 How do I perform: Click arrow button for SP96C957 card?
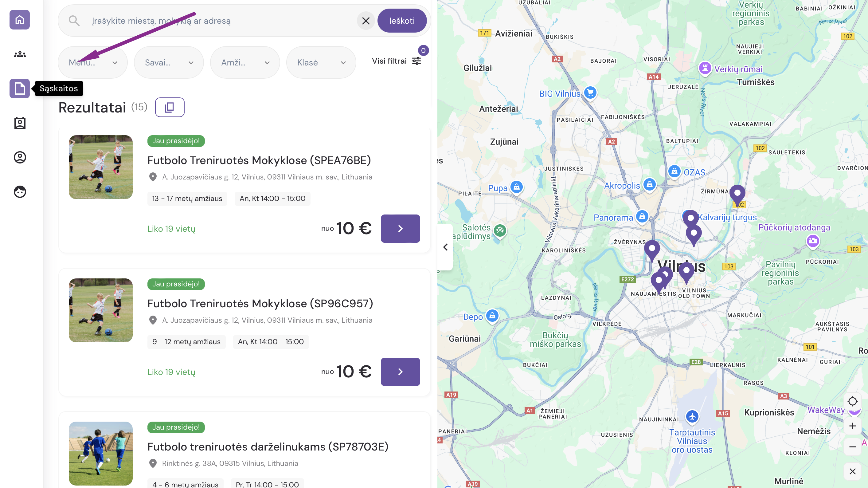tap(400, 372)
